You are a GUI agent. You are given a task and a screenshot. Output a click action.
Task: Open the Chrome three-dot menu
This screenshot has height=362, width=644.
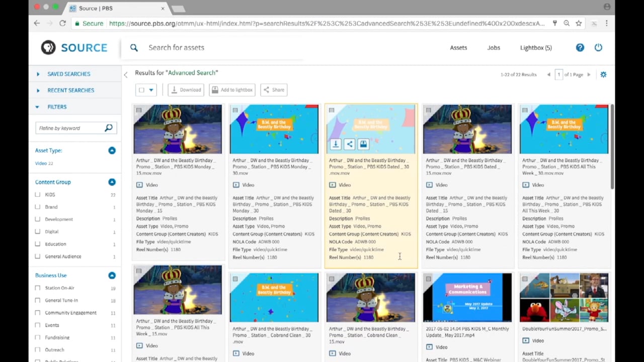pyautogui.click(x=607, y=23)
